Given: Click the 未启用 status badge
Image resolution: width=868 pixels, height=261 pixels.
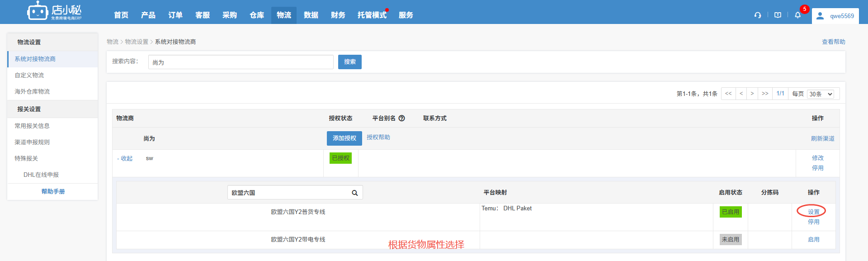Looking at the screenshot, I should coord(731,239).
